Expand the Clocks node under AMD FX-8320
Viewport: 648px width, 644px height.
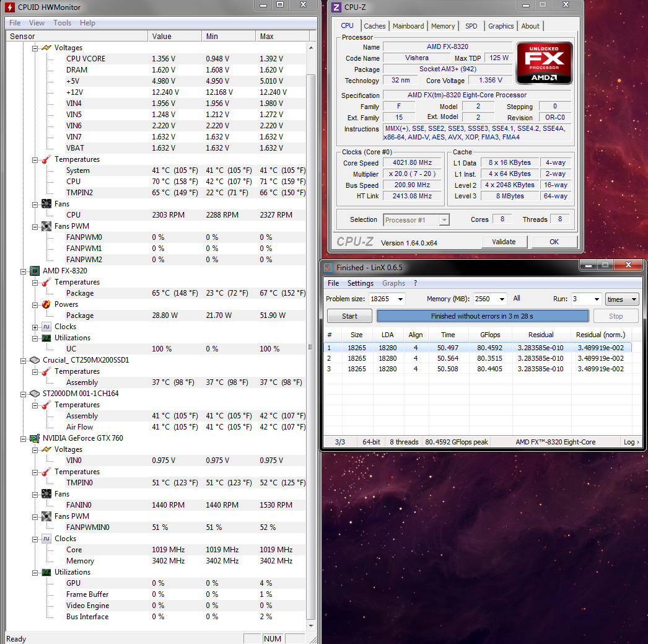click(35, 327)
